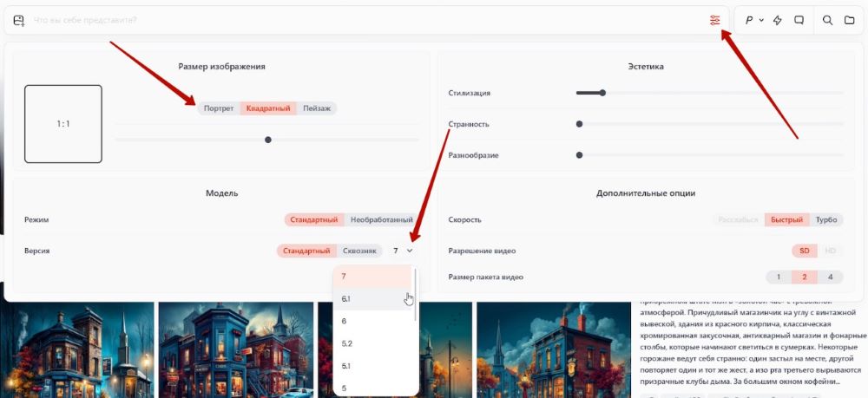This screenshot has height=398, width=868.
Task: Select the Портрет image size option
Action: (219, 108)
